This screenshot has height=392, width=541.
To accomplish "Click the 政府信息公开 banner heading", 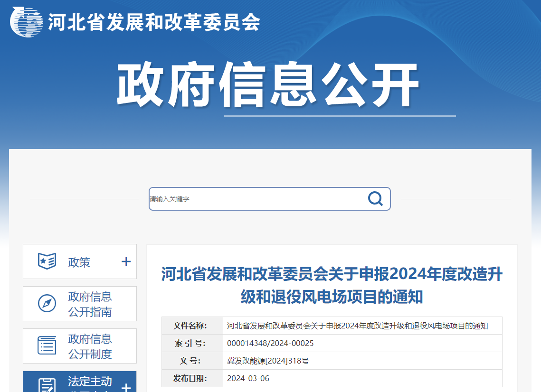I will click(268, 84).
